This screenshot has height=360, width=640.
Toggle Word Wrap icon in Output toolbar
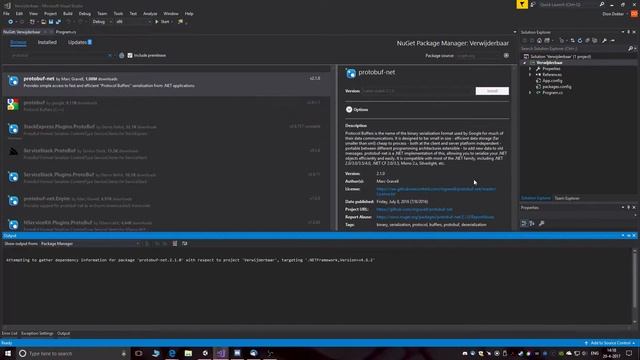[184, 244]
